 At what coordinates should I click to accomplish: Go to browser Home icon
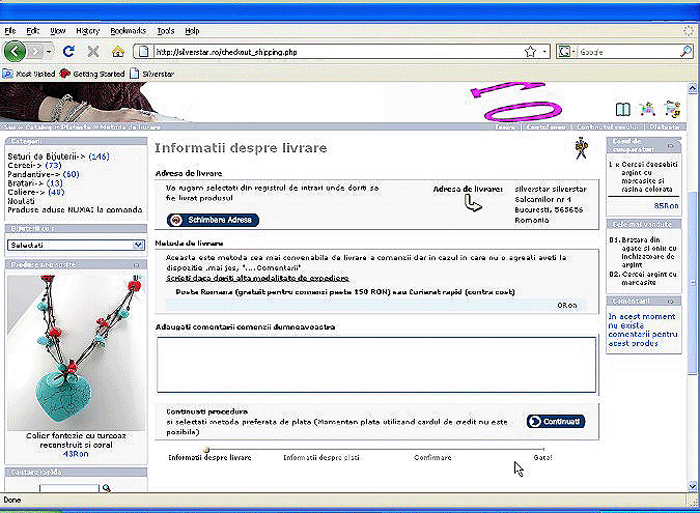118,51
